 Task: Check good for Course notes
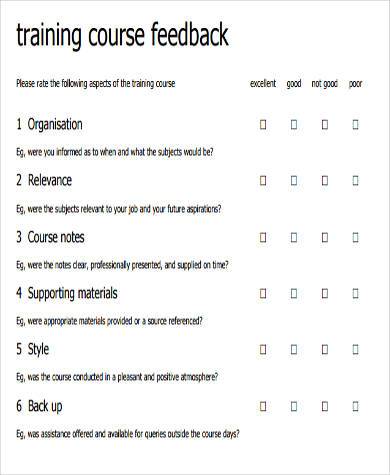click(x=294, y=237)
